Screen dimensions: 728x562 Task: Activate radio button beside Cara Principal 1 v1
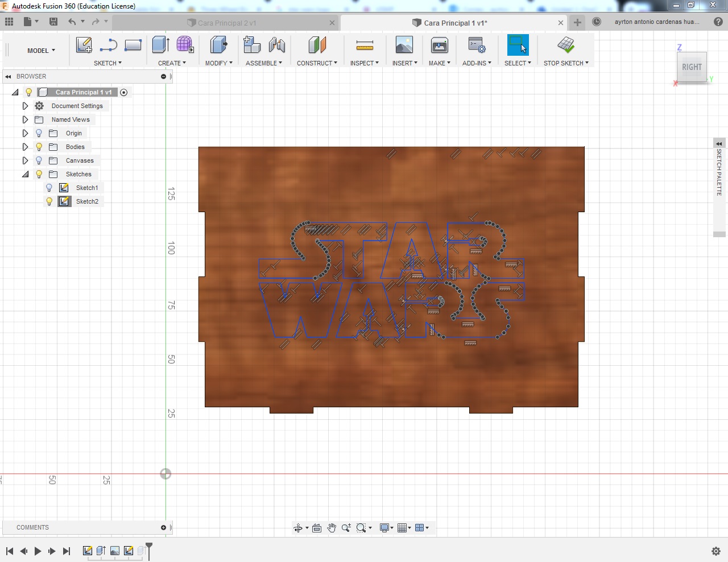124,92
